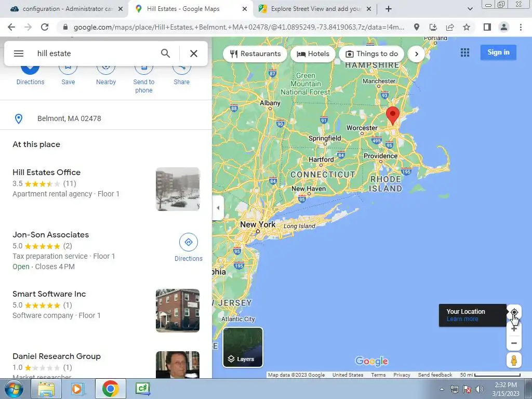This screenshot has height=399, width=532.
Task: Open the Hill Estates Office photo thumbnail
Action: pyautogui.click(x=178, y=189)
